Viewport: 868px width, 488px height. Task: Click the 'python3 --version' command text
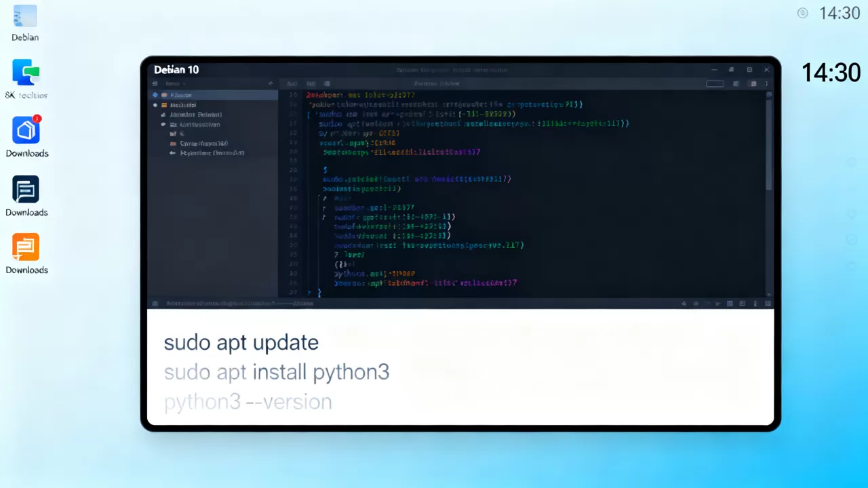(x=248, y=402)
